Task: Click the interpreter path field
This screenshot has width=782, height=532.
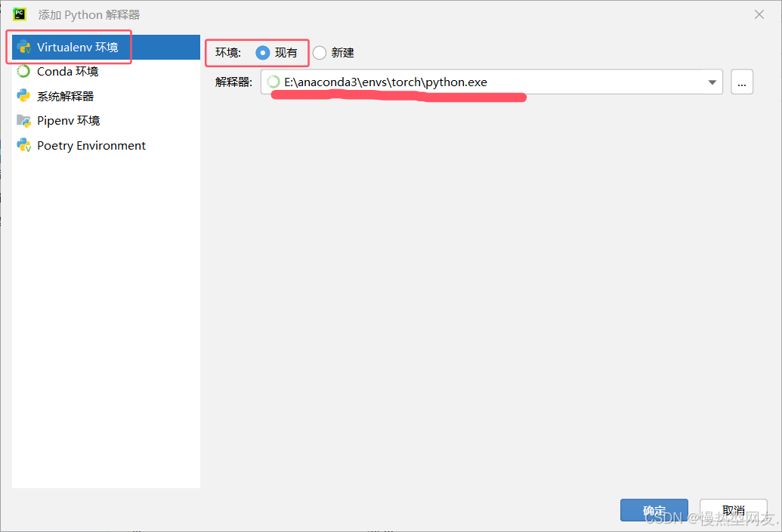Action: tap(491, 82)
